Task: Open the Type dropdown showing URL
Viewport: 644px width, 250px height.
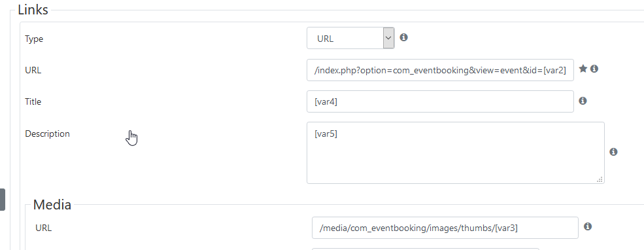Action: 350,38
